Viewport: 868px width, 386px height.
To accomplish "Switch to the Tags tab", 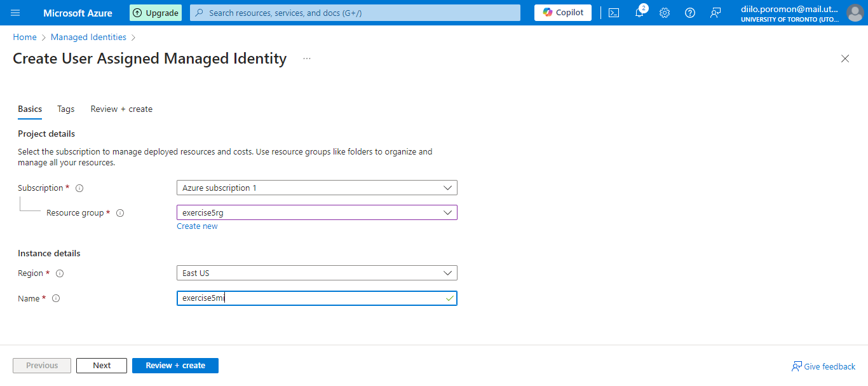I will pos(65,109).
